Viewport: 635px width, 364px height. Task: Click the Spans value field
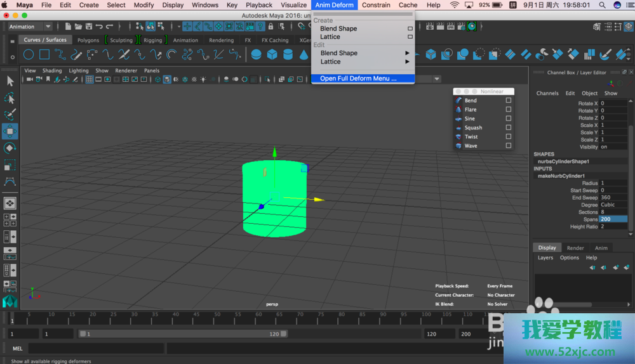(x=612, y=219)
